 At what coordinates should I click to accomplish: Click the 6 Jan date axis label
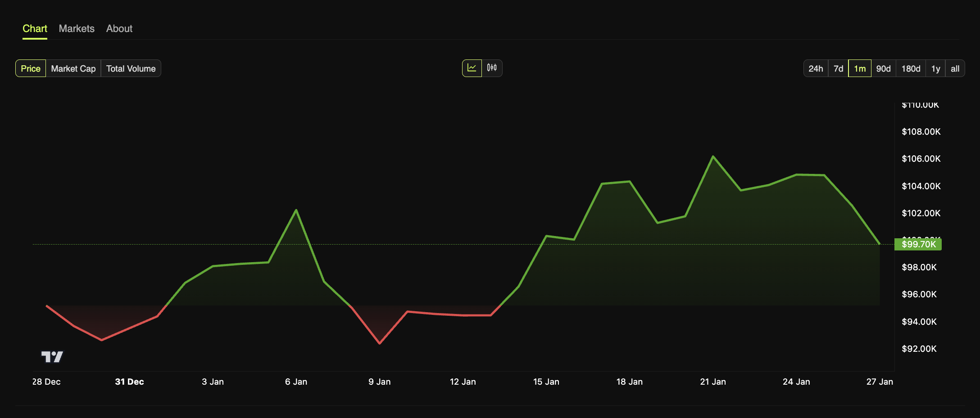click(x=296, y=382)
